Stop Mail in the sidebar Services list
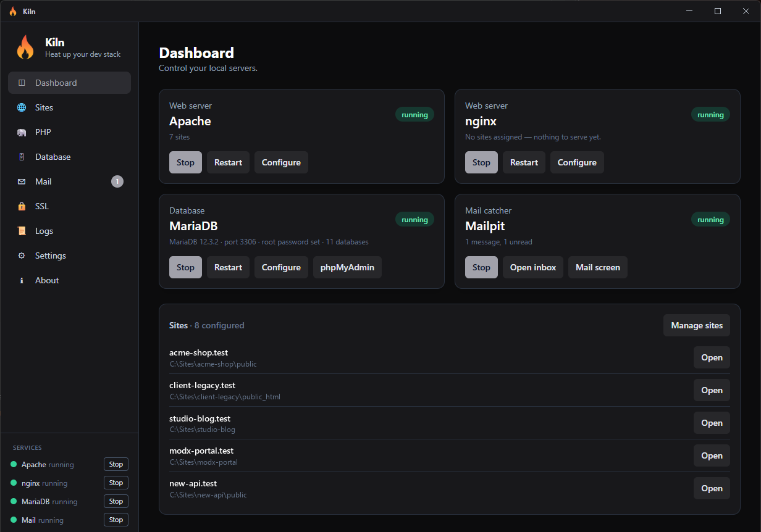This screenshot has height=532, width=761. coord(116,520)
